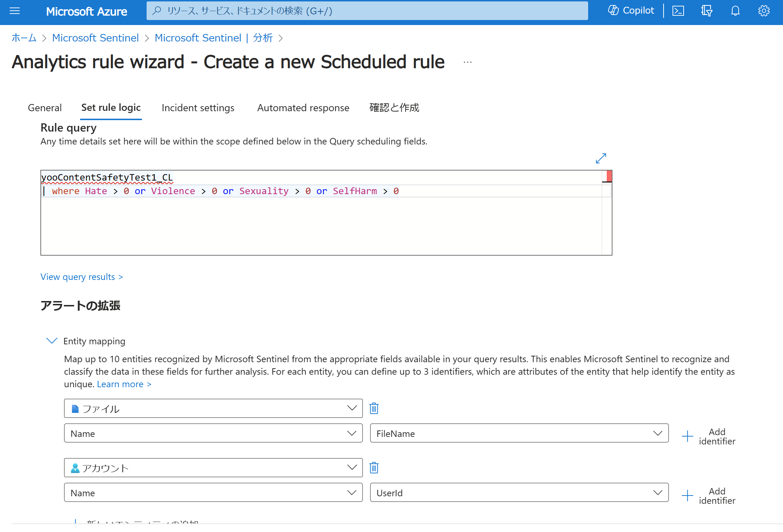Launch Cloud Shell from the header
The image size is (783, 532).
[x=678, y=11]
